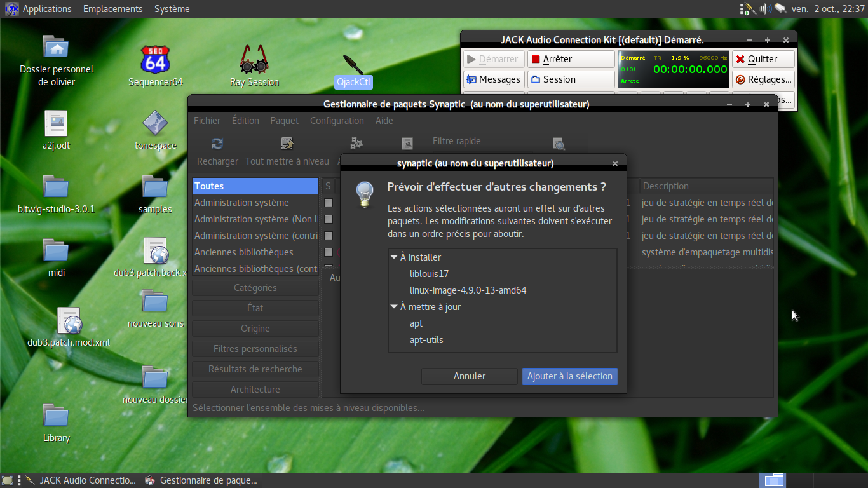Select Toutes in the Synaptic category list

click(255, 186)
